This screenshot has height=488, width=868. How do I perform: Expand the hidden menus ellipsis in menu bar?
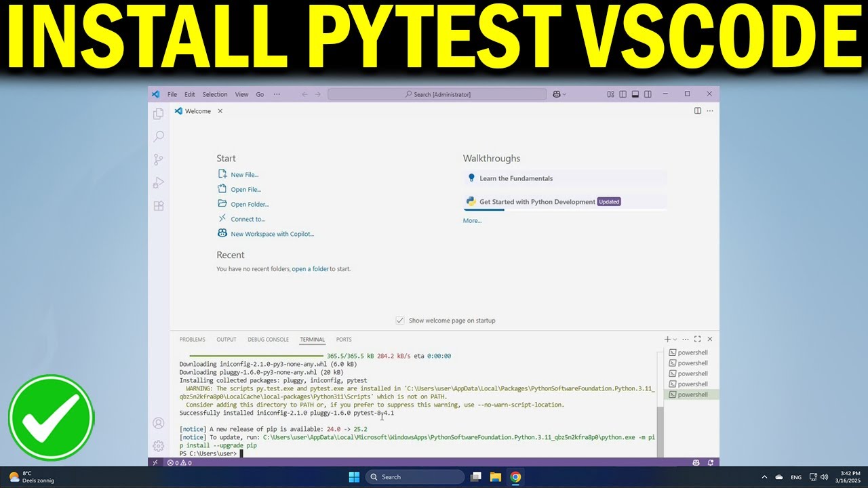point(277,94)
